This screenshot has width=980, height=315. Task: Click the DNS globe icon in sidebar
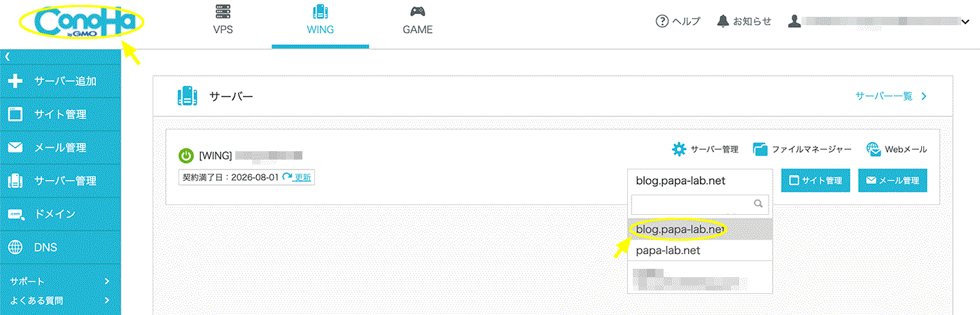tap(15, 247)
